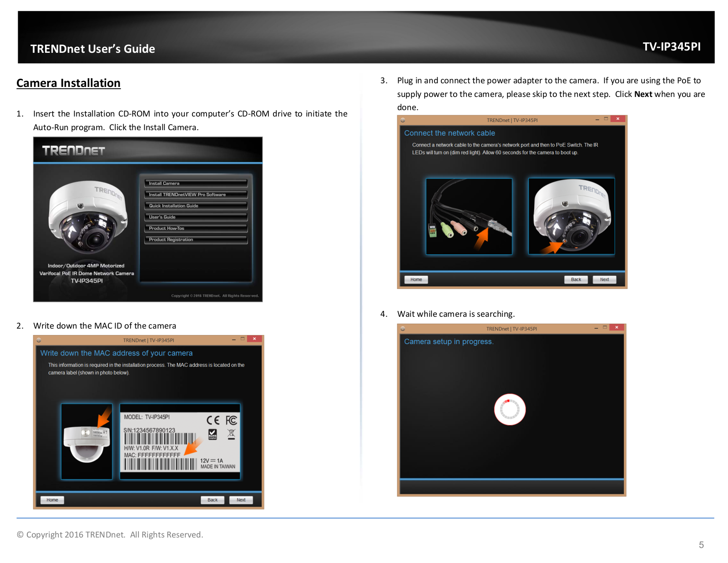728x563 pixels.
Task: Click the 'Camera setup in progress.' title
Action: click(449, 342)
